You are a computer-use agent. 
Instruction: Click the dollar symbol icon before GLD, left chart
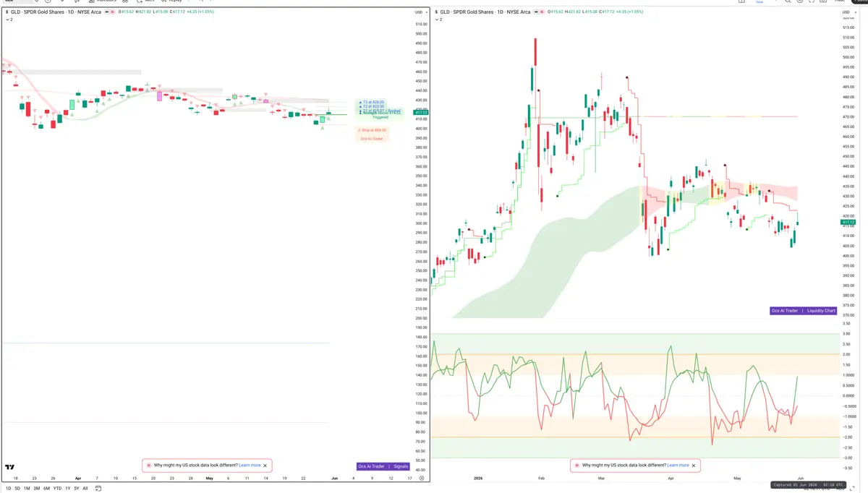click(7, 12)
